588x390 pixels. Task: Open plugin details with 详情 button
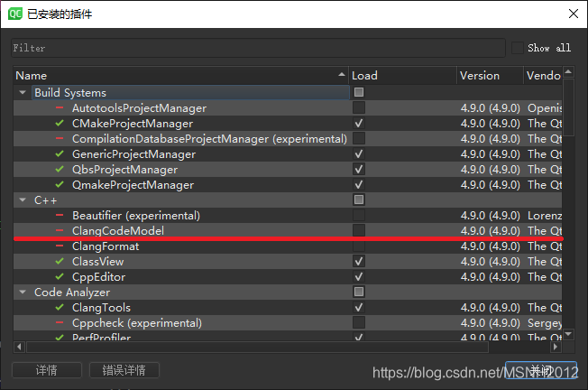tap(47, 370)
